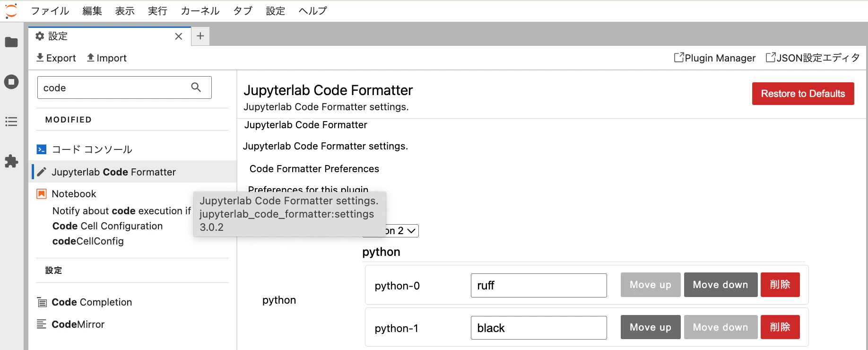The image size is (868, 350).
Task: Open the ヘルプ menu
Action: (313, 10)
